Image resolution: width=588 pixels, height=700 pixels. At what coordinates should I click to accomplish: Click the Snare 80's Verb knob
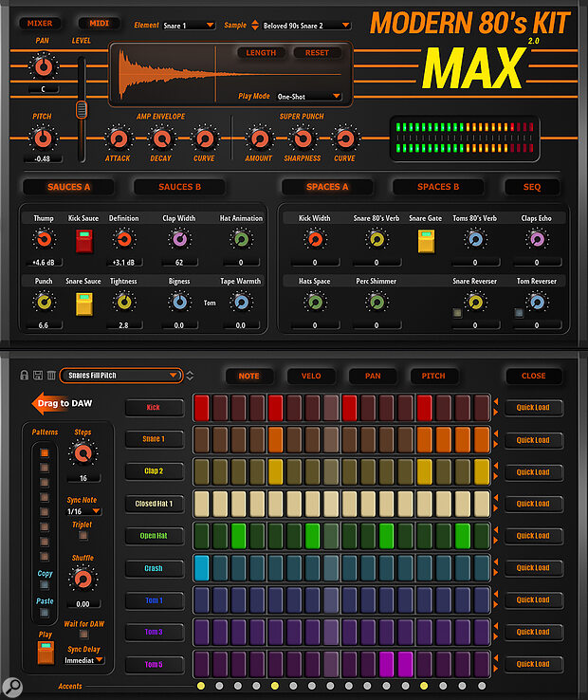tap(377, 240)
